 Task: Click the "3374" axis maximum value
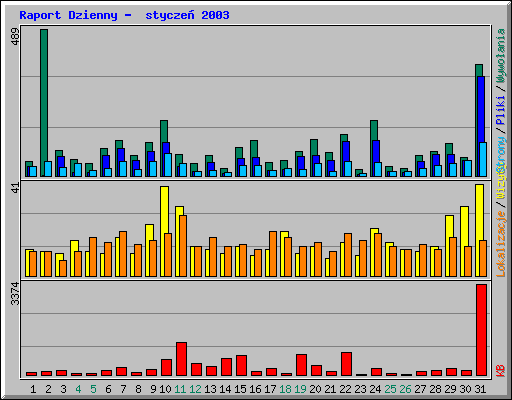point(15,294)
